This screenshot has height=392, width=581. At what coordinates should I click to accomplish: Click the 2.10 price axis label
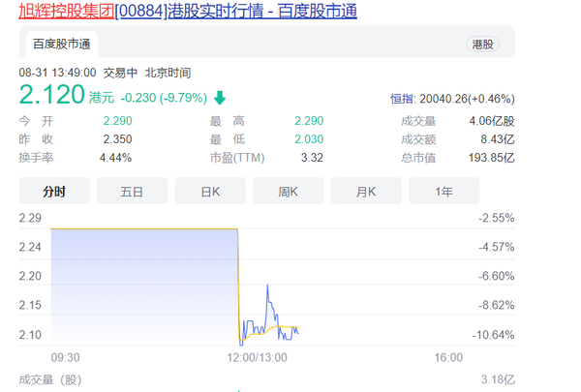[x=30, y=335]
